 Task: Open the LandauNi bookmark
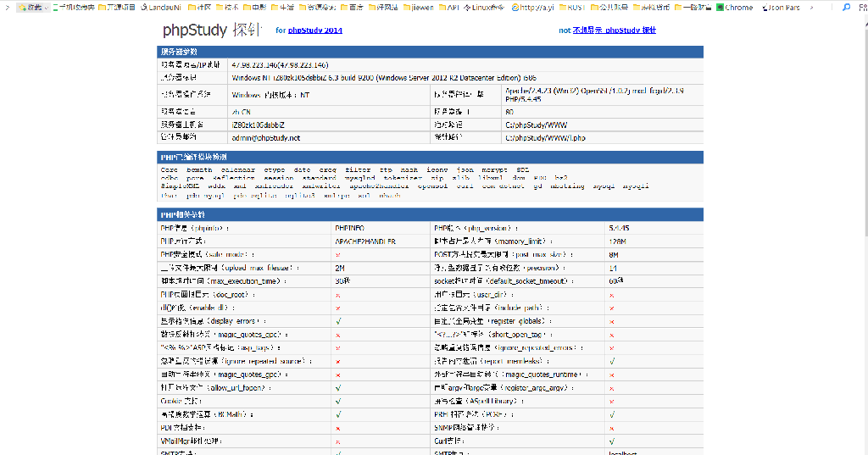point(160,7)
